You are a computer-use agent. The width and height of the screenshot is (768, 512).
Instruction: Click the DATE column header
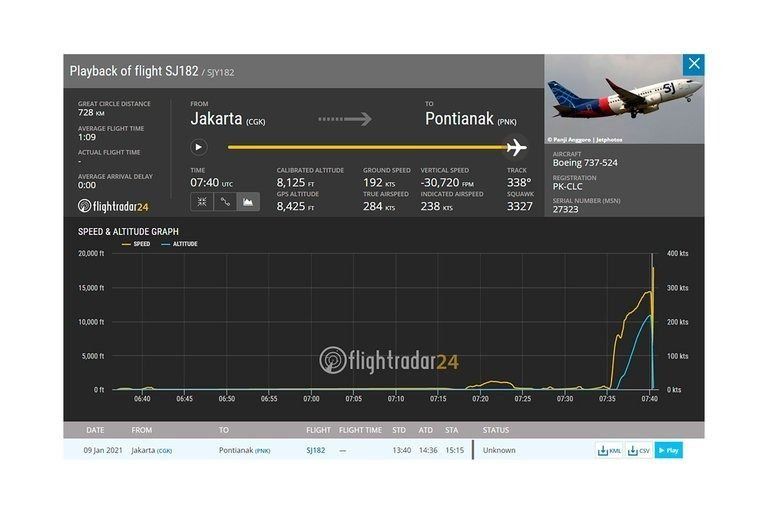(x=95, y=430)
